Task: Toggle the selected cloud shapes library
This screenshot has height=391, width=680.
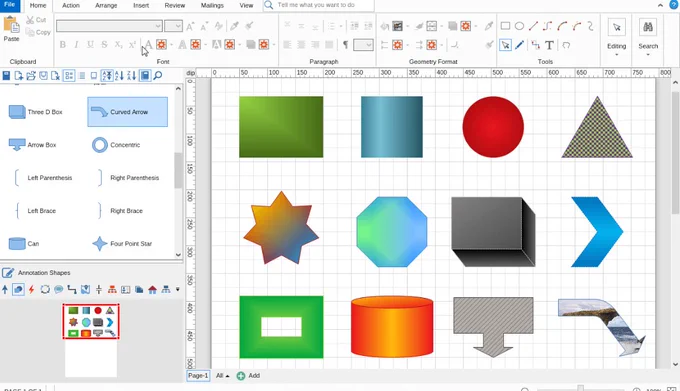Action: (18, 289)
